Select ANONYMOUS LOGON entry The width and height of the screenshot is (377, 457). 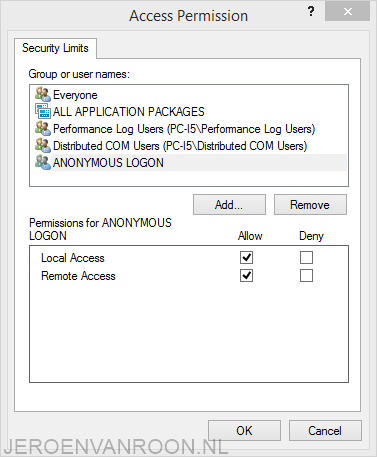pos(108,163)
